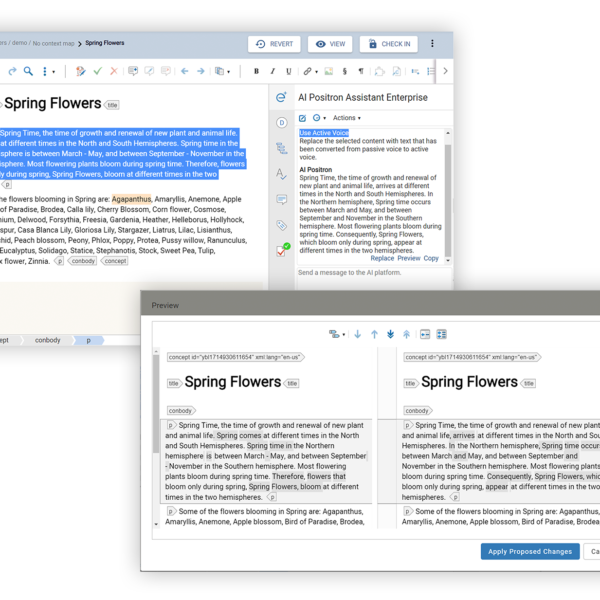Go to previous change with the left arrow
This screenshot has height=600, width=600.
point(185,71)
